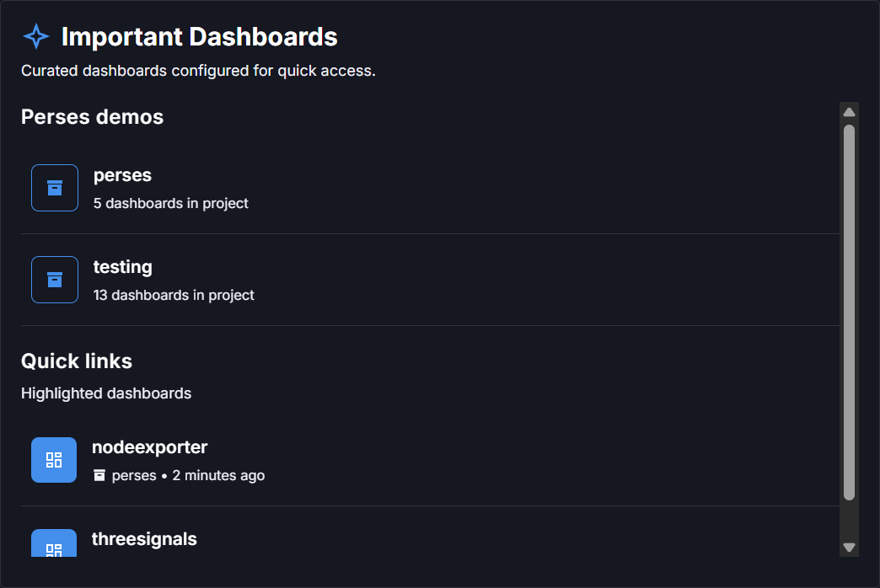Viewport: 880px width, 588px height.
Task: Click the 'Perses demos' heading
Action: [92, 117]
